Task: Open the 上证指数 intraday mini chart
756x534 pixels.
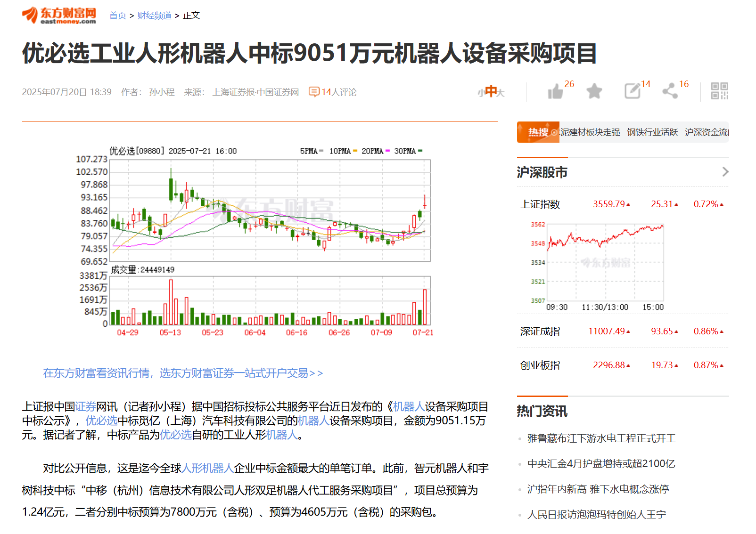Action: tap(597, 266)
